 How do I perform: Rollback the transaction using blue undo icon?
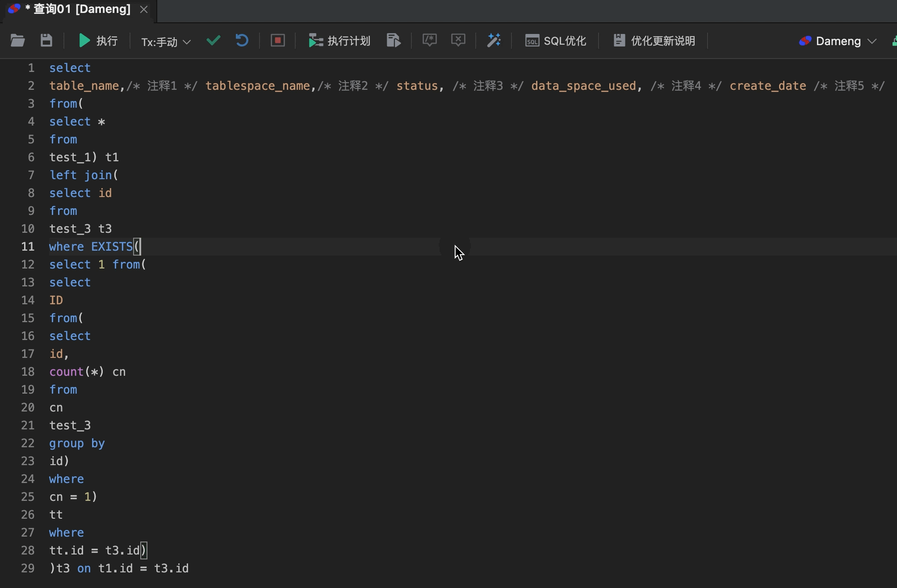(241, 41)
